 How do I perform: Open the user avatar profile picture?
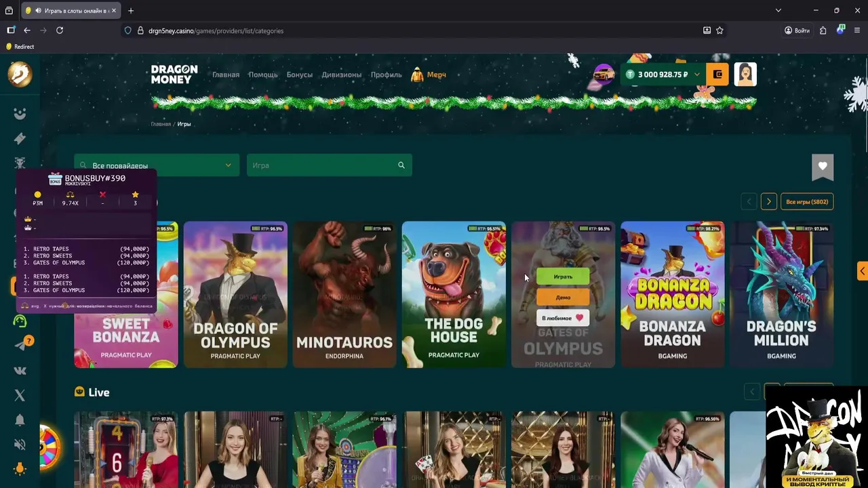745,75
